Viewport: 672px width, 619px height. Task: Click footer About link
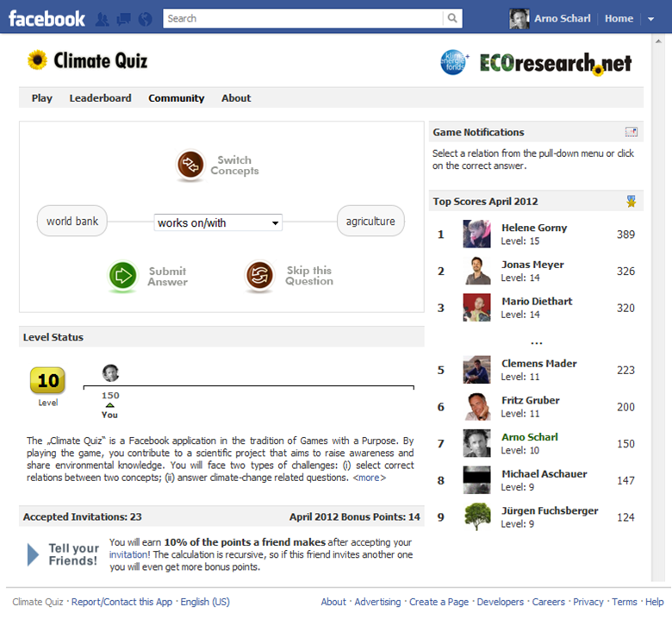coord(333,602)
